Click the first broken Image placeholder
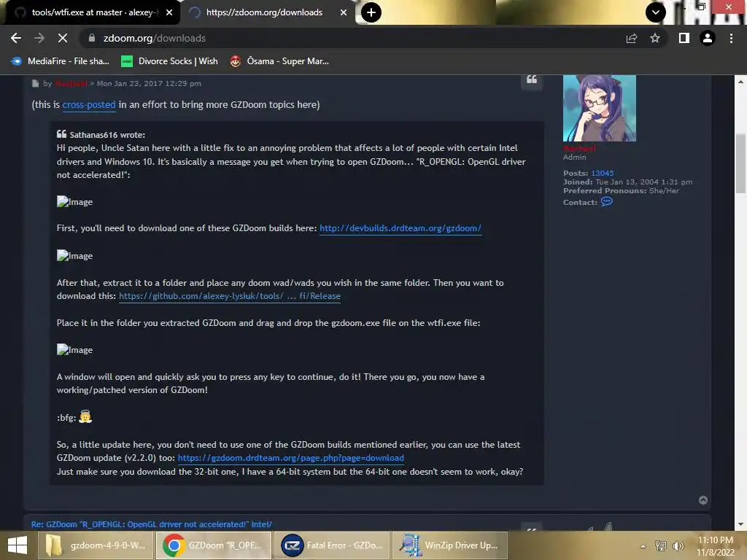Viewport: 747px width, 560px height. (x=75, y=201)
